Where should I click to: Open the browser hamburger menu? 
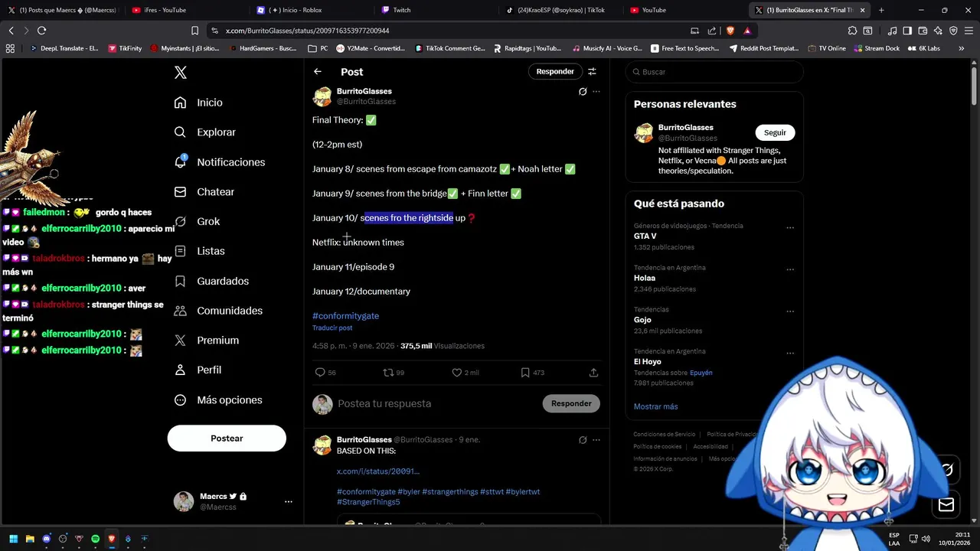(969, 31)
